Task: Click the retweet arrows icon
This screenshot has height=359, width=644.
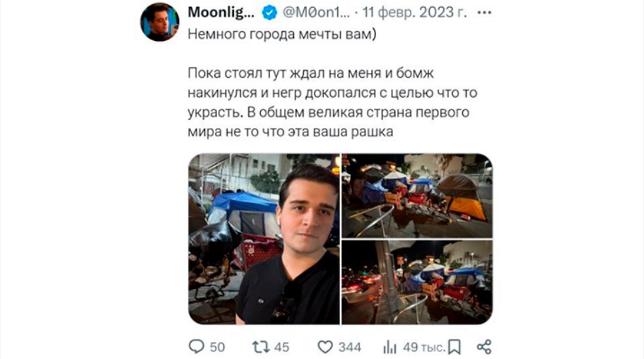Action: coord(260,347)
